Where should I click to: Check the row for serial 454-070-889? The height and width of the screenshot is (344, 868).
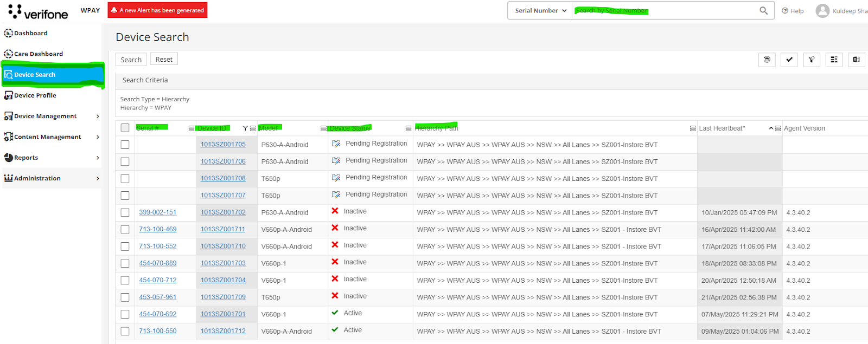coord(125,263)
